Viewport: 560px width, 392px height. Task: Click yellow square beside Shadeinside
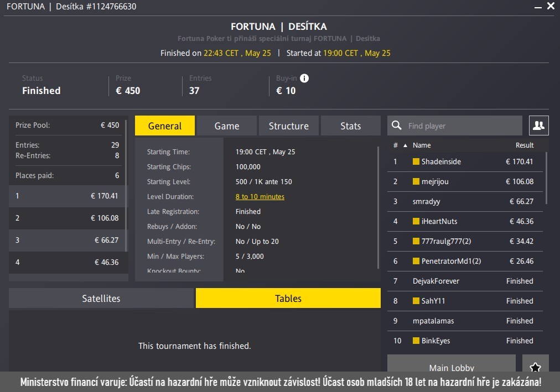416,162
